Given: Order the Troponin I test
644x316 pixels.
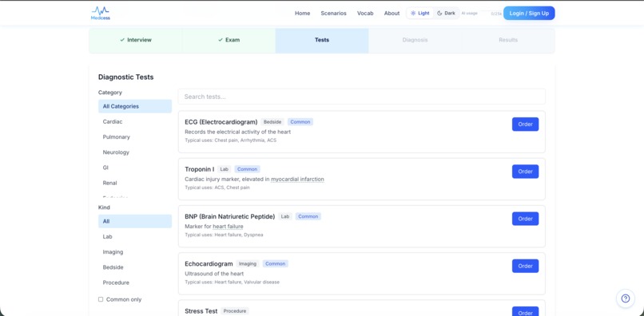Looking at the screenshot, I should click(x=525, y=172).
